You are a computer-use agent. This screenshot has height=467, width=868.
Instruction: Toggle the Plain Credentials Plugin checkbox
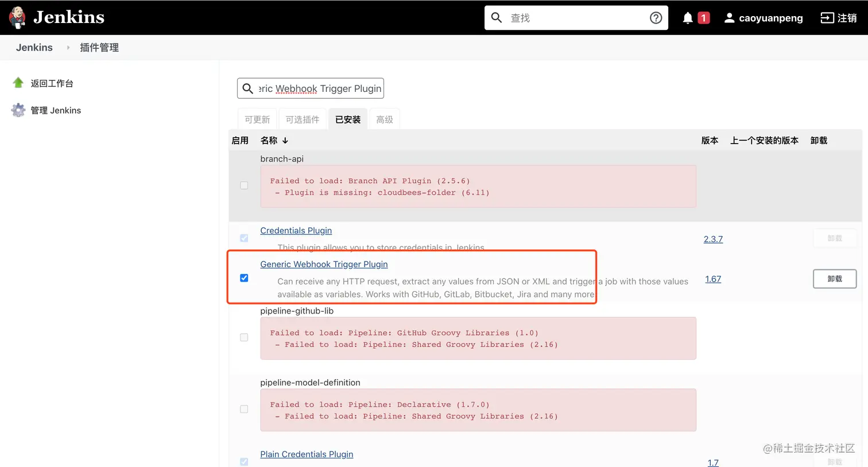[x=244, y=462]
